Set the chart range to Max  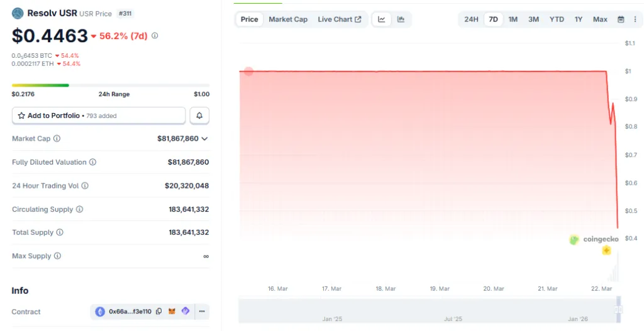click(x=600, y=19)
